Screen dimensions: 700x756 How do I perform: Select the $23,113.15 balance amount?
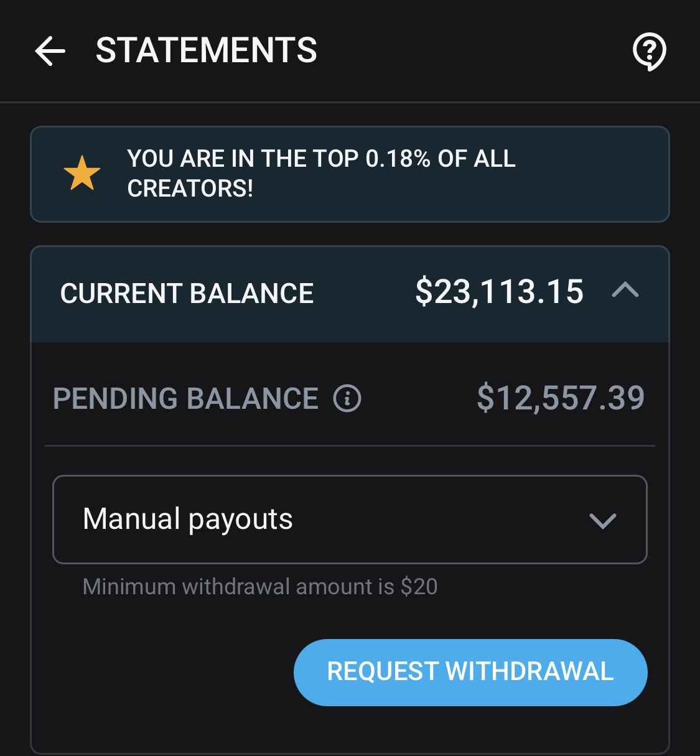click(500, 292)
